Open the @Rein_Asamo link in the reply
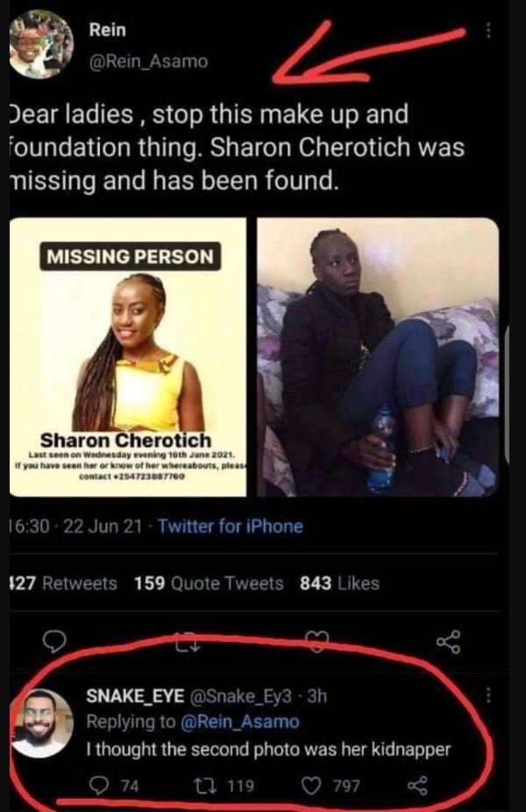The height and width of the screenshot is (812, 526). tap(240, 722)
